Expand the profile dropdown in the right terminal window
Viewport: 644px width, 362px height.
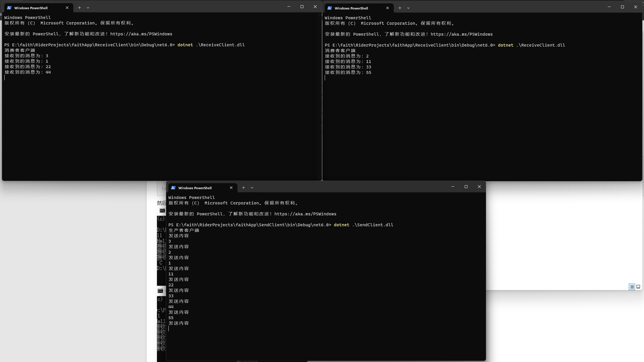click(x=408, y=8)
